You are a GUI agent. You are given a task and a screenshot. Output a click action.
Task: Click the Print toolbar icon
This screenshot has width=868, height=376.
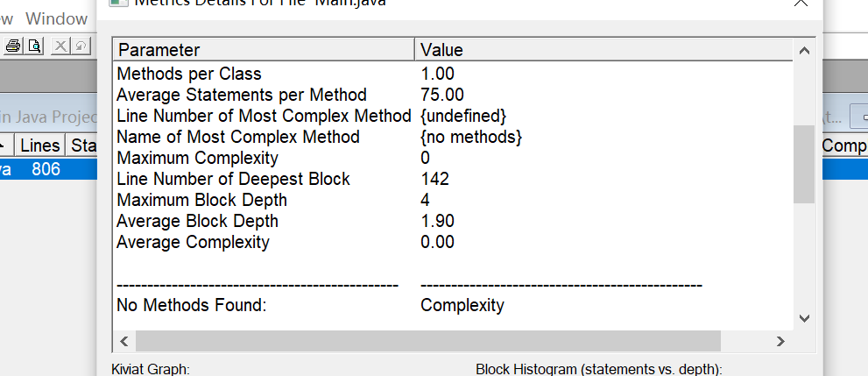(13, 46)
